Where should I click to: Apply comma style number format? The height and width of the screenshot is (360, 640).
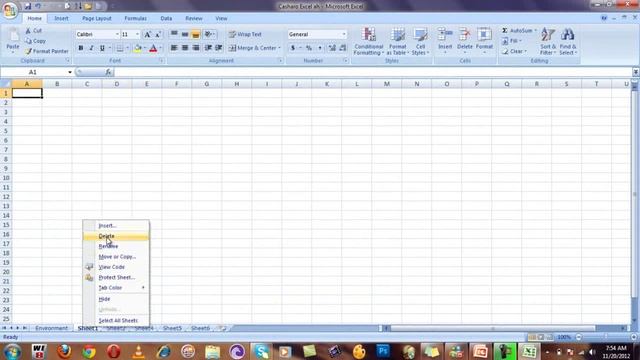pyautogui.click(x=320, y=48)
